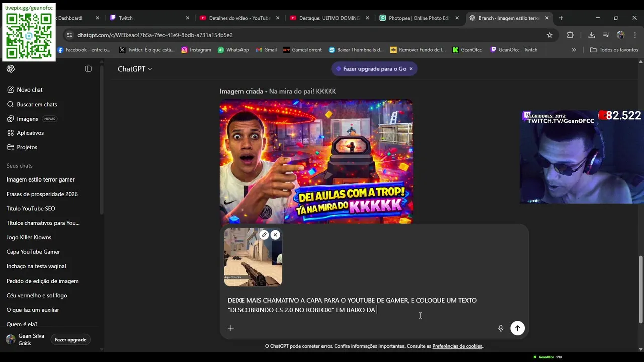Open the media control icon in toolbar
The width and height of the screenshot is (644, 362).
tap(606, 35)
